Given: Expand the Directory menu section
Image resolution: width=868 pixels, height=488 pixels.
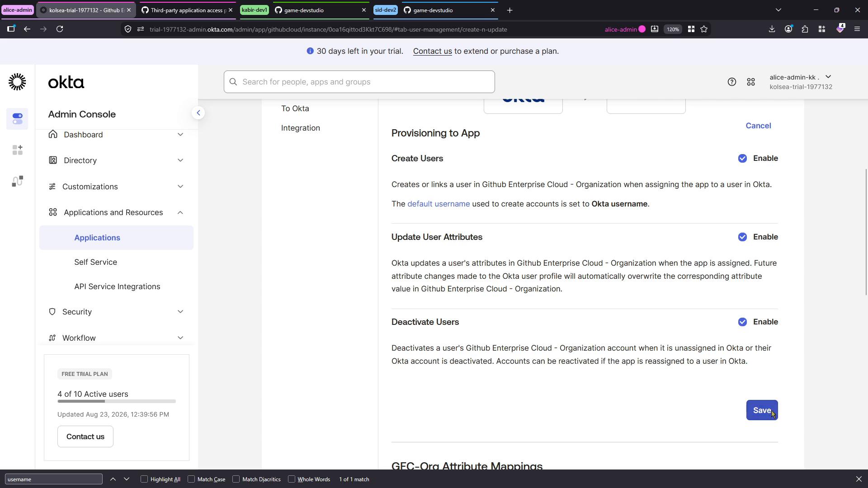Looking at the screenshot, I should click(x=116, y=160).
